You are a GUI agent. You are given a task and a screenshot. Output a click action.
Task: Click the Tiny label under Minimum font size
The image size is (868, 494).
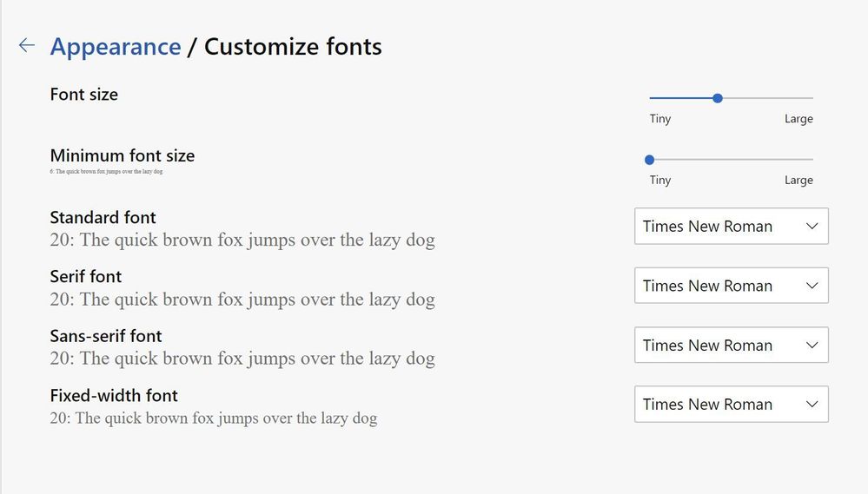pos(659,180)
